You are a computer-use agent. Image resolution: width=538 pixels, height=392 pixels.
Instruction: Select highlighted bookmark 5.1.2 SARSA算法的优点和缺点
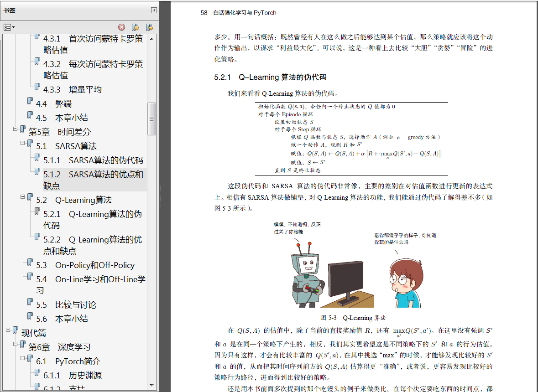tap(95, 180)
